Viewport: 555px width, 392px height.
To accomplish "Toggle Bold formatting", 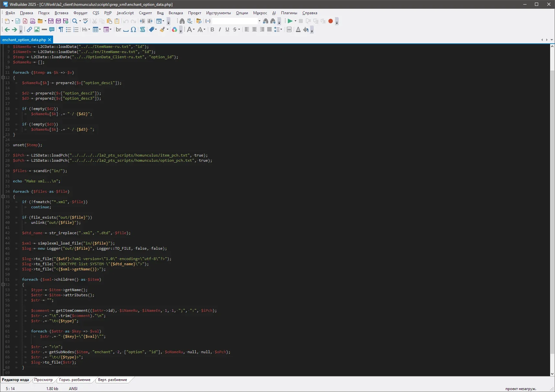I will (x=212, y=30).
